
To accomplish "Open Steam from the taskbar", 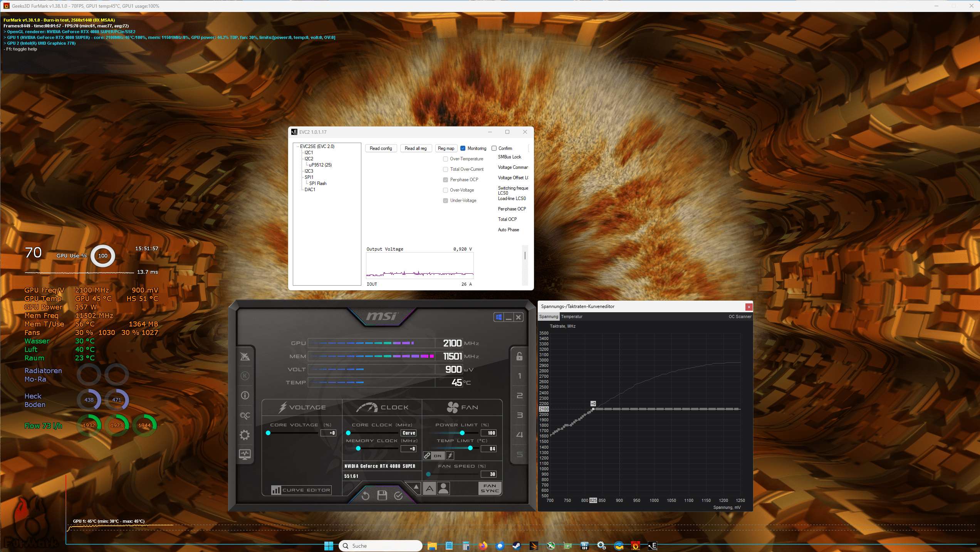I will pyautogui.click(x=517, y=546).
